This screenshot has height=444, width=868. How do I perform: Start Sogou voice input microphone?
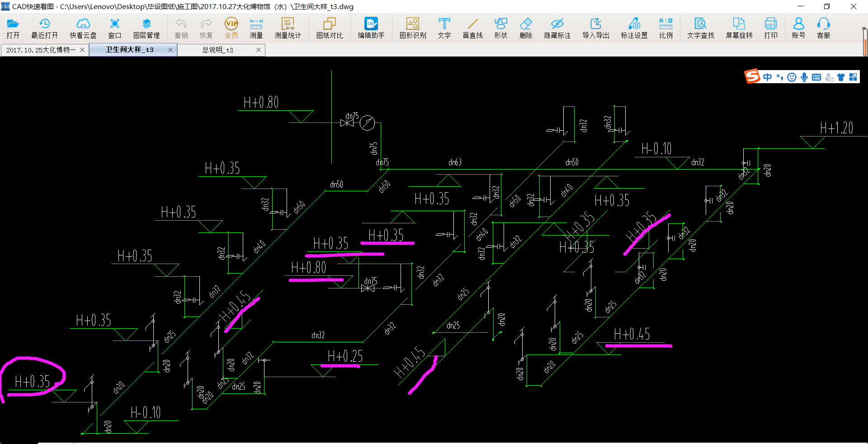click(x=804, y=77)
